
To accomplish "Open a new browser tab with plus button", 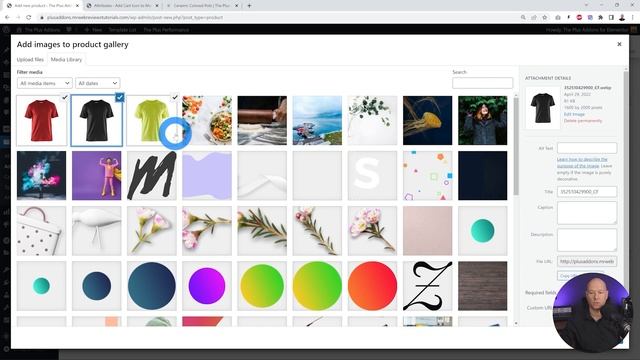I will click(x=249, y=6).
